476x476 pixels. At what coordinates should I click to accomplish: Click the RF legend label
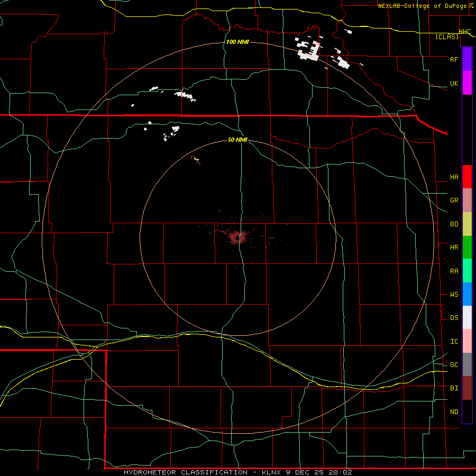454,59
